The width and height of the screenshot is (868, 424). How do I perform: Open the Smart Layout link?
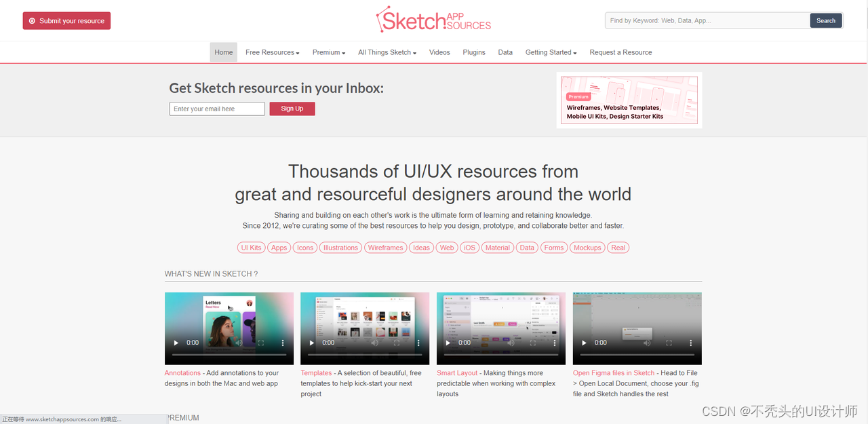pyautogui.click(x=457, y=373)
